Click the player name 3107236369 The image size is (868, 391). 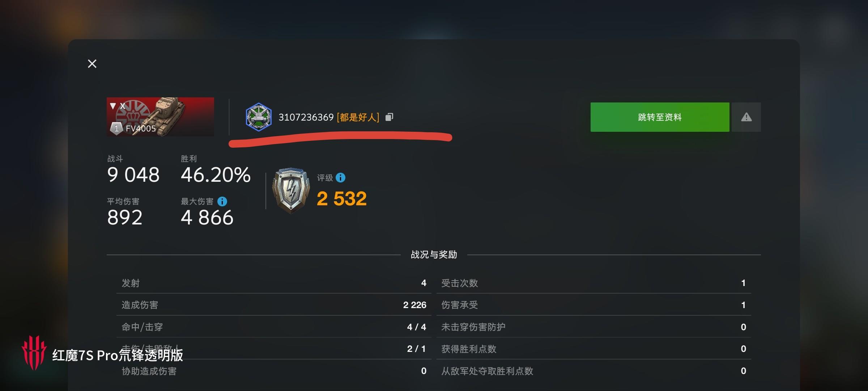(306, 117)
